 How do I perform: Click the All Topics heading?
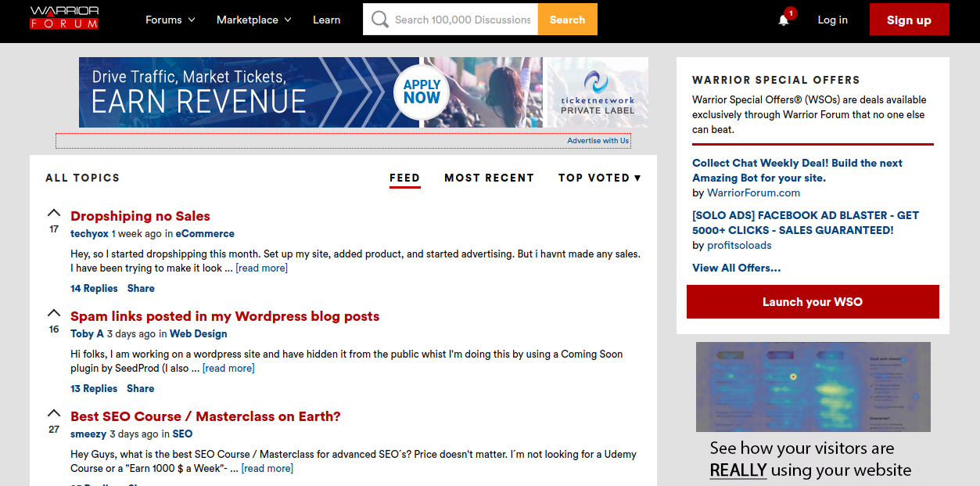pyautogui.click(x=82, y=178)
